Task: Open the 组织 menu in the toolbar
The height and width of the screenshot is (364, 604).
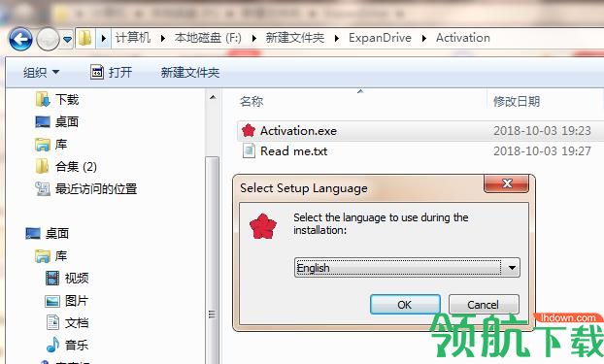Action: [x=41, y=72]
